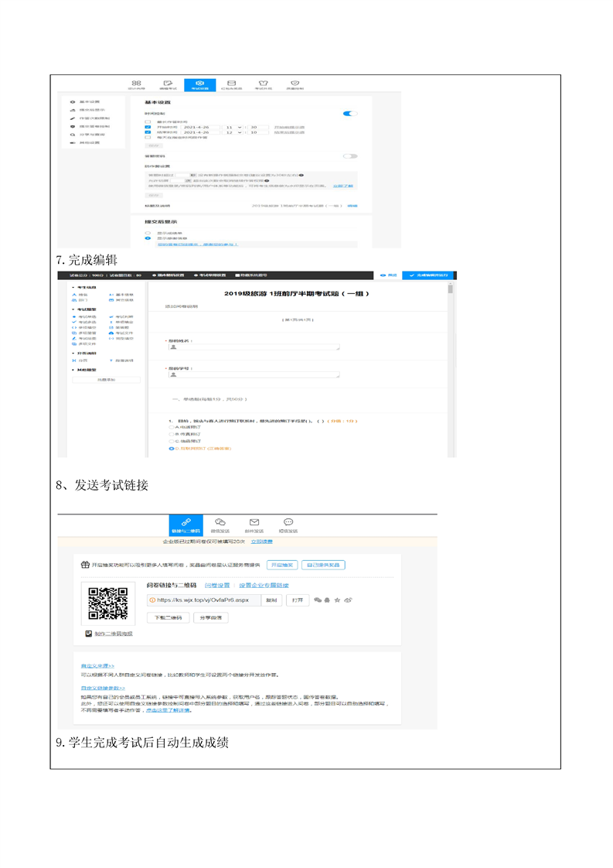Screen dimensions: 613x868
Task: Click the 微信发送 chat bubble icon
Action: (x=220, y=524)
